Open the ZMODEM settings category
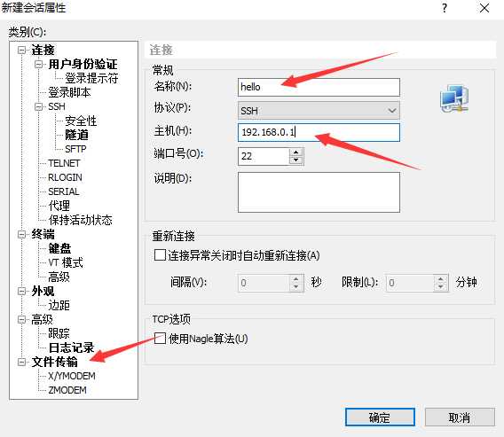 coord(67,390)
